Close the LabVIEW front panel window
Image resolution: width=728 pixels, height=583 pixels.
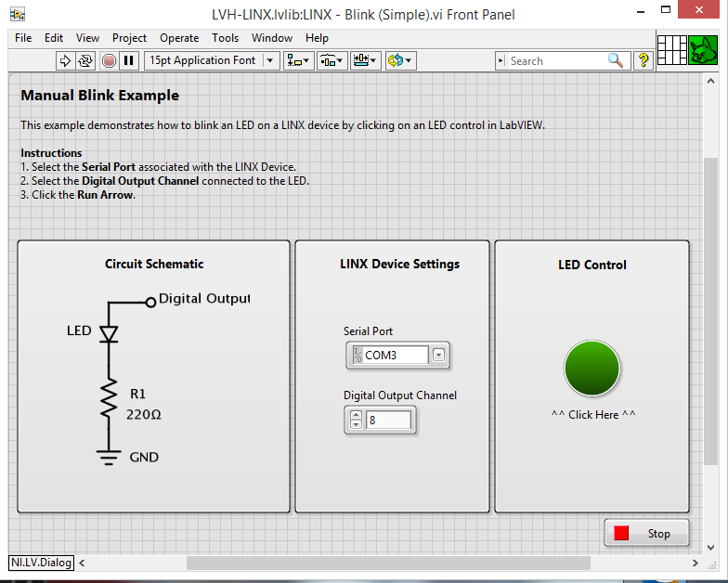point(698,9)
